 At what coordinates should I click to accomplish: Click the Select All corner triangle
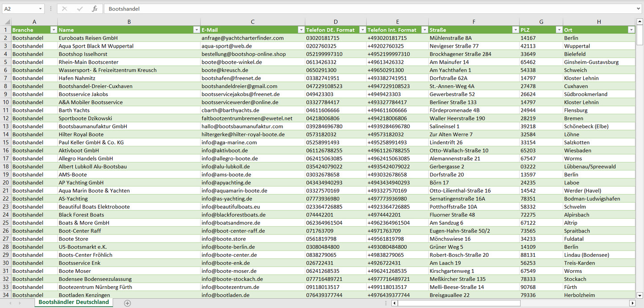pyautogui.click(x=7, y=22)
